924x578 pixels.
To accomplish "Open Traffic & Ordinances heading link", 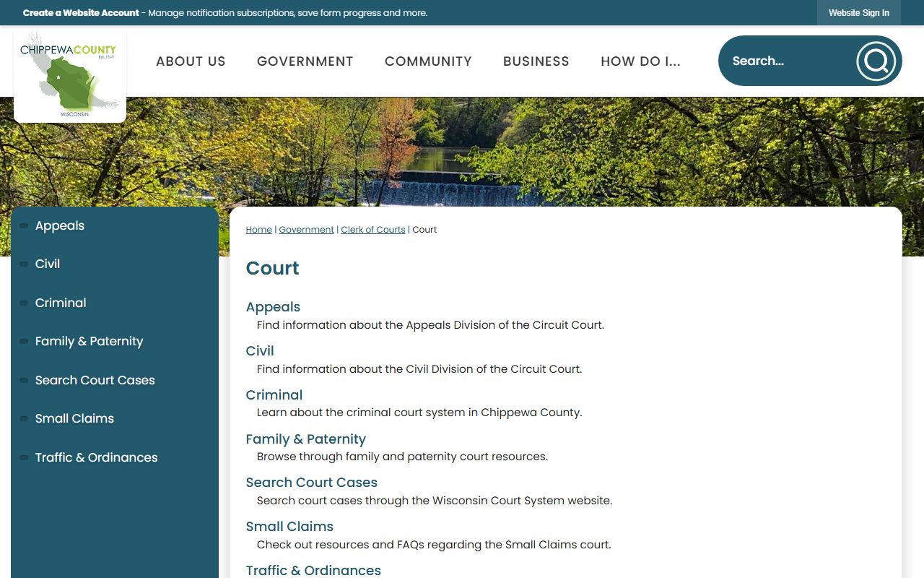I will pos(313,570).
